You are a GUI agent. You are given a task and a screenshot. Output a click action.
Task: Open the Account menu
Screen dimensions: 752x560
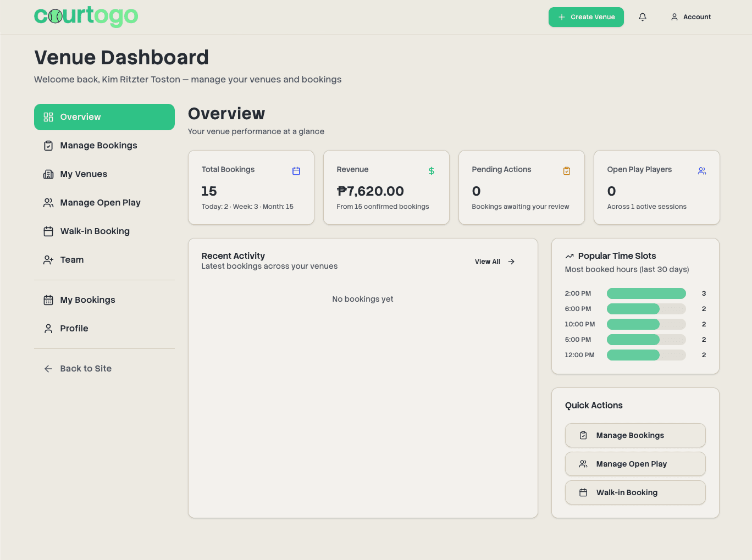tap(690, 17)
